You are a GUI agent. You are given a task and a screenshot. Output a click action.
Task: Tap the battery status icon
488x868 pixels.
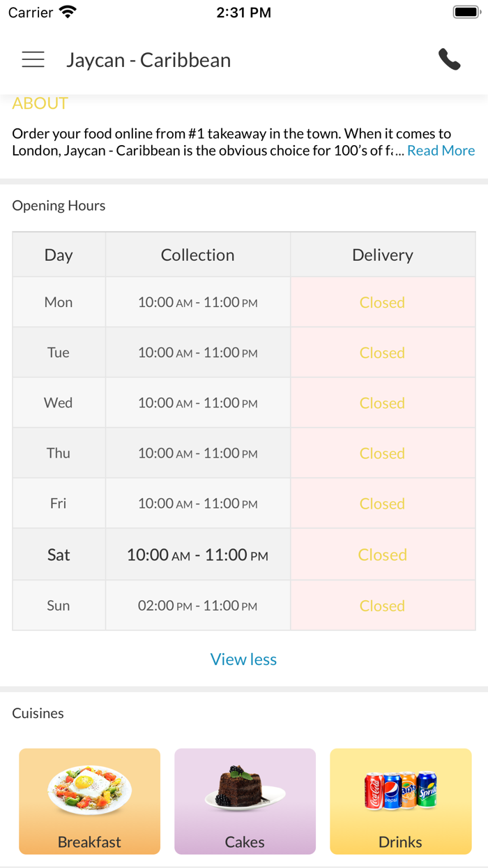[x=466, y=12]
